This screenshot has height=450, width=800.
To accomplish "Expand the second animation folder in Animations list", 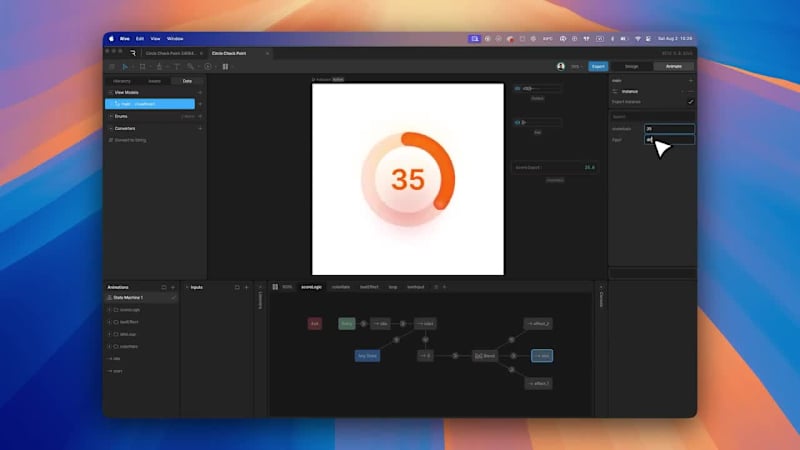I will point(109,322).
